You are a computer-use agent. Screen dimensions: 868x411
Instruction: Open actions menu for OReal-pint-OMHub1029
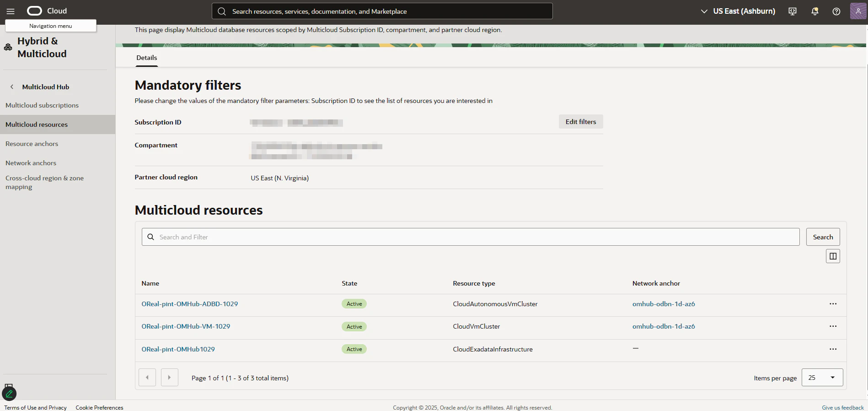833,349
